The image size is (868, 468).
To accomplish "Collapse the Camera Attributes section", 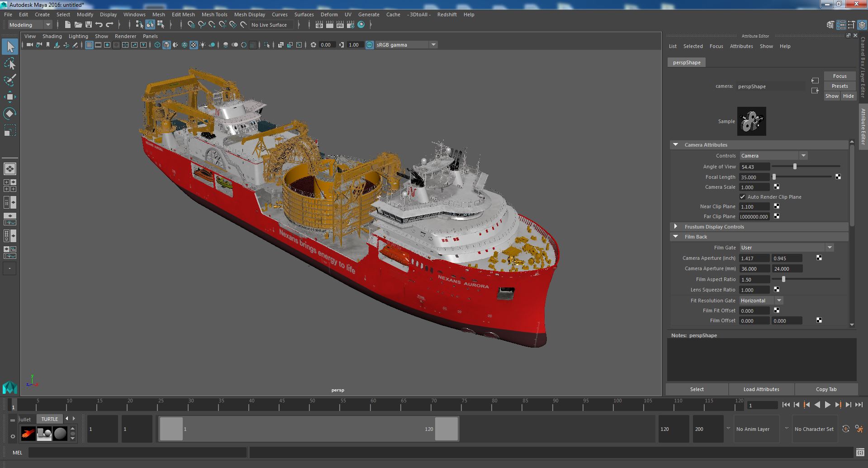I will tap(676, 145).
